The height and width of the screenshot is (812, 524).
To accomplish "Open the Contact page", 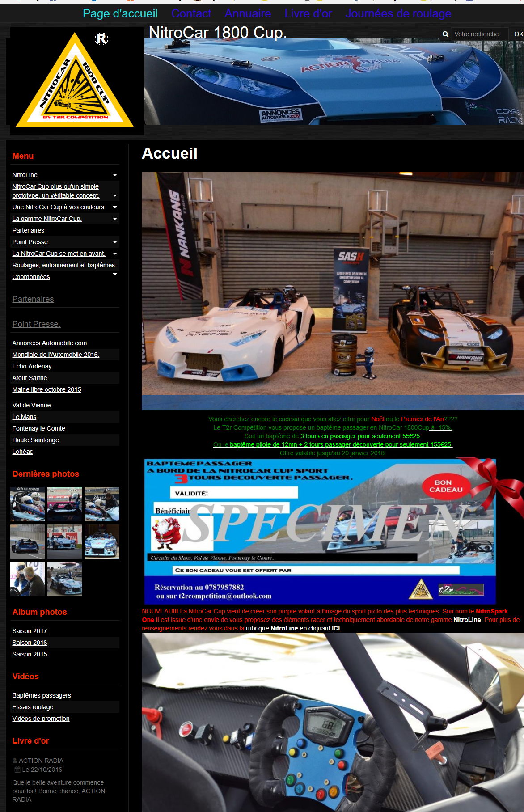I will coord(191,13).
